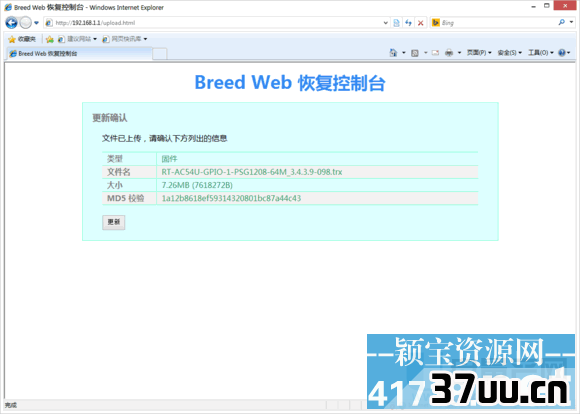Screen dimensions: 580x414
Task: Open recent pages dropdown beside Forward button
Action: click(x=36, y=23)
